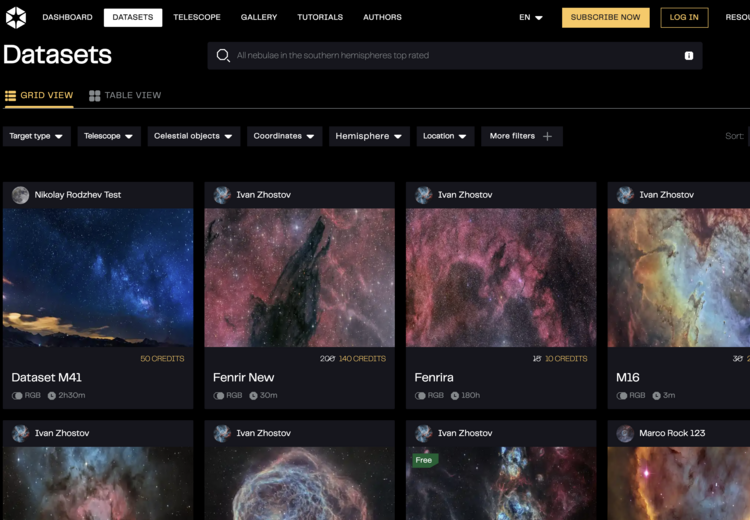
Task: Switch to Table View tab
Action: [x=125, y=96]
